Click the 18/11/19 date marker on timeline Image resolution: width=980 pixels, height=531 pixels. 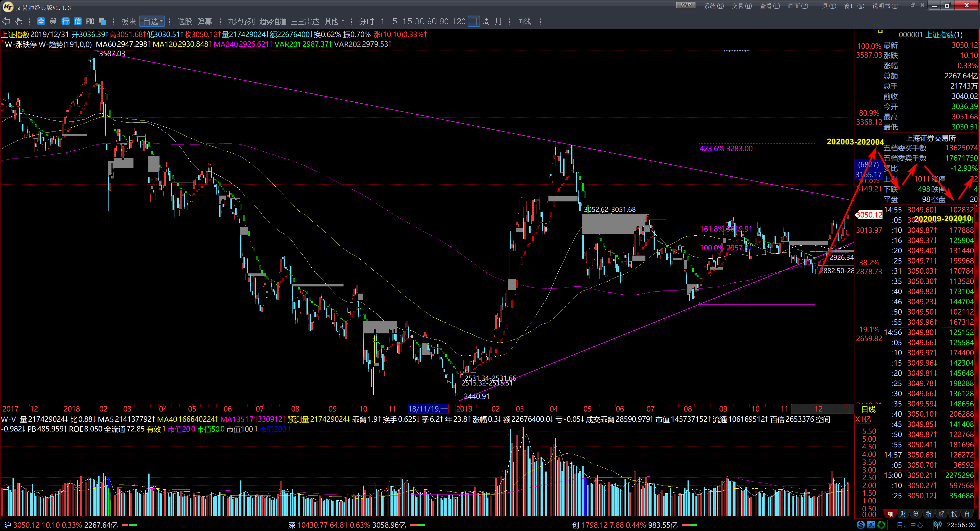[x=428, y=409]
